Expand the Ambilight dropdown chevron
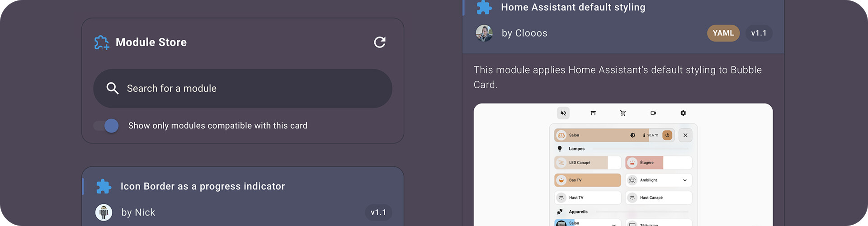The image size is (868, 226). 685,180
